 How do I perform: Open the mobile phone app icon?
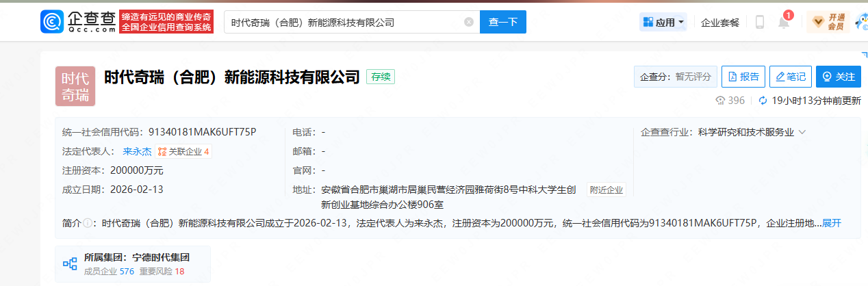point(759,22)
